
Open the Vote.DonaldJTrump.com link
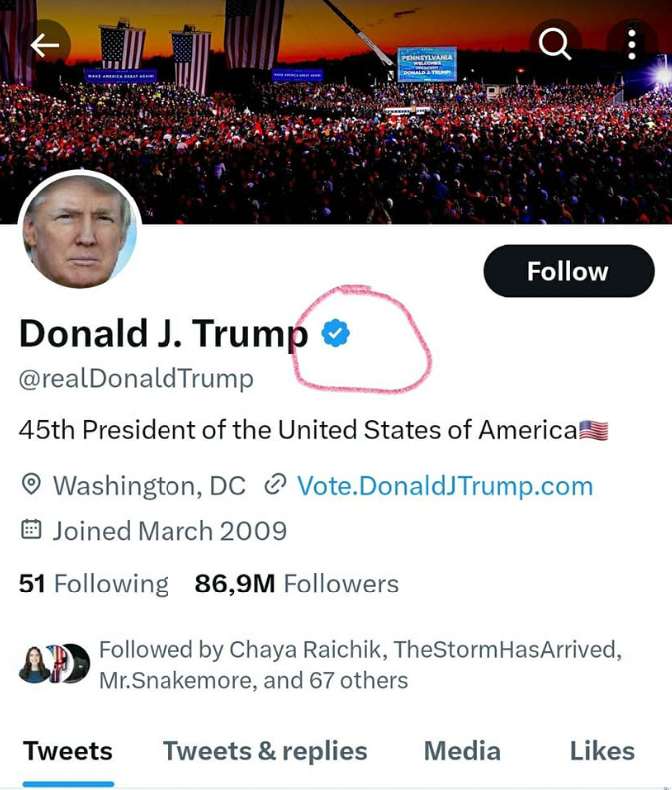click(x=445, y=486)
